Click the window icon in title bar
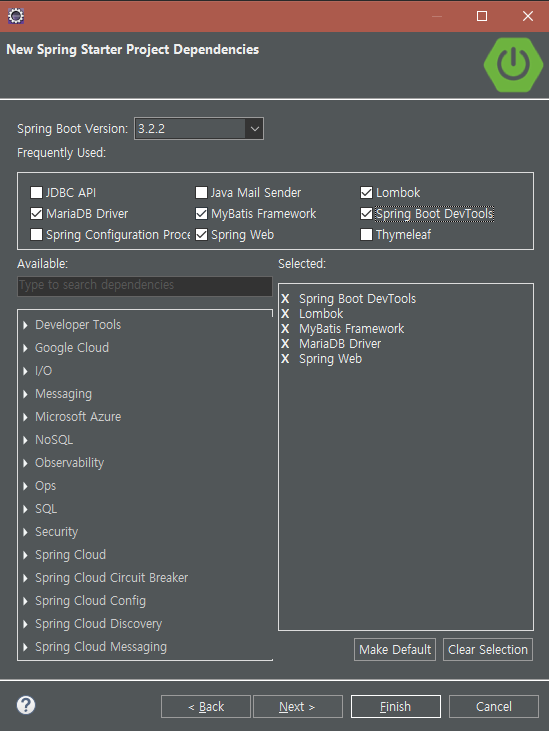 [x=16, y=16]
